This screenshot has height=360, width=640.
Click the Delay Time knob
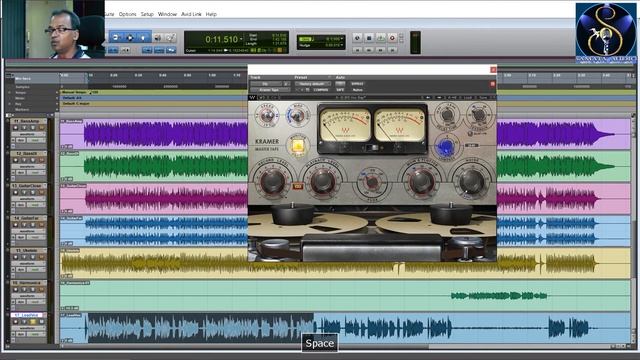(447, 116)
